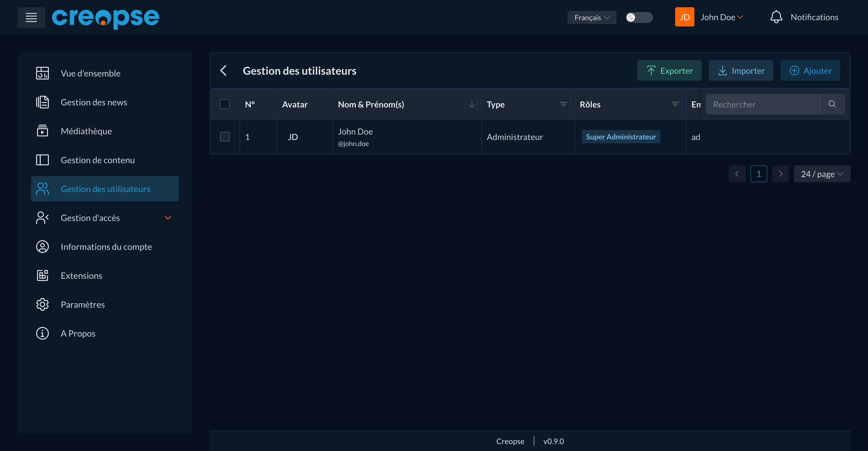Image resolution: width=868 pixels, height=451 pixels.
Task: Click the Gestion des utilisateurs people icon
Action: click(x=42, y=189)
